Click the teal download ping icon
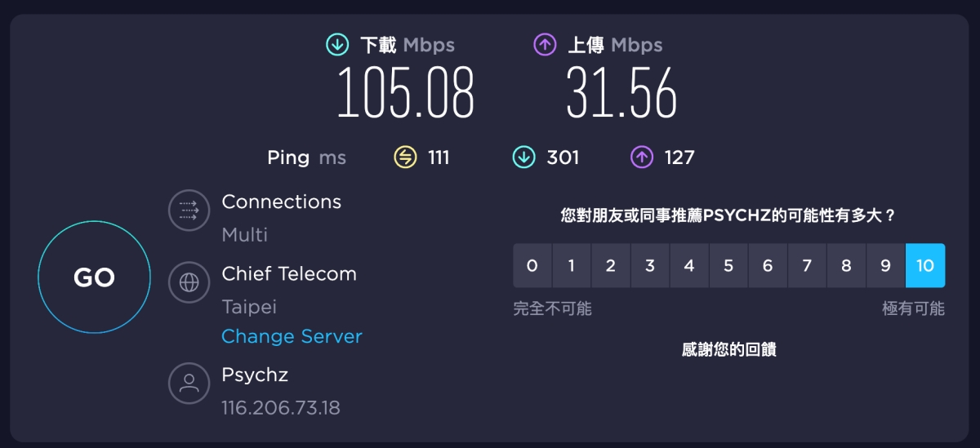This screenshot has height=448, width=980. (x=523, y=157)
